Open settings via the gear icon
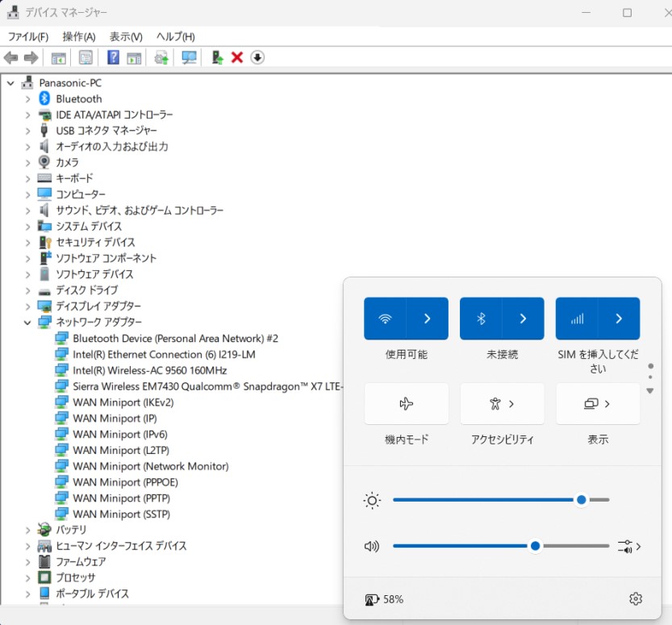672x625 pixels. pyautogui.click(x=636, y=598)
